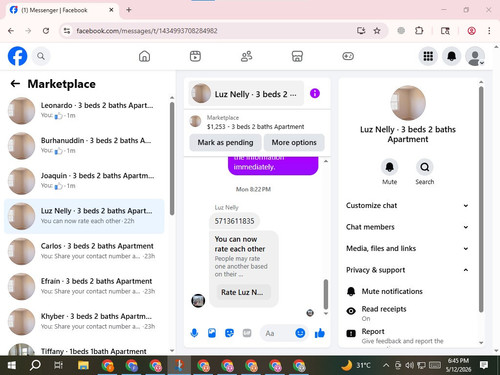
Task: Open Efrain 3 beds conversation
Action: click(x=84, y=286)
